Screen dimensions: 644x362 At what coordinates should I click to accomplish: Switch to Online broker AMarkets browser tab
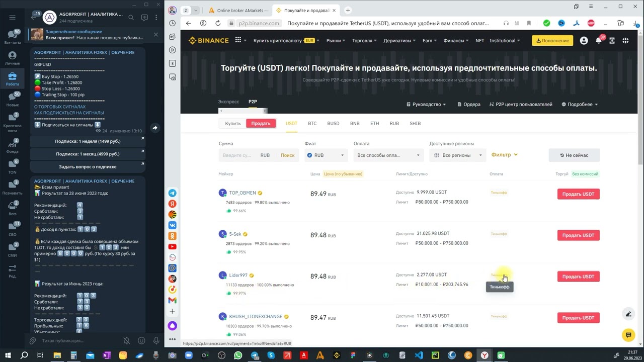click(x=238, y=10)
